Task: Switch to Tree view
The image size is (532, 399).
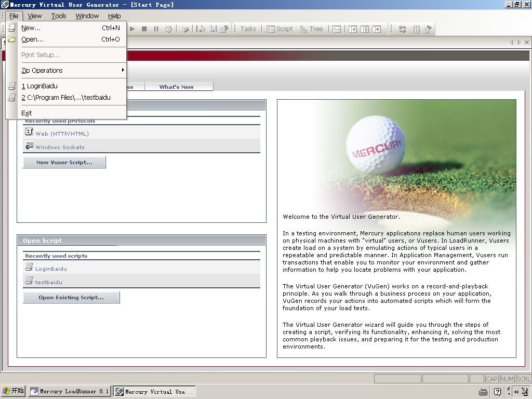Action: coord(312,29)
